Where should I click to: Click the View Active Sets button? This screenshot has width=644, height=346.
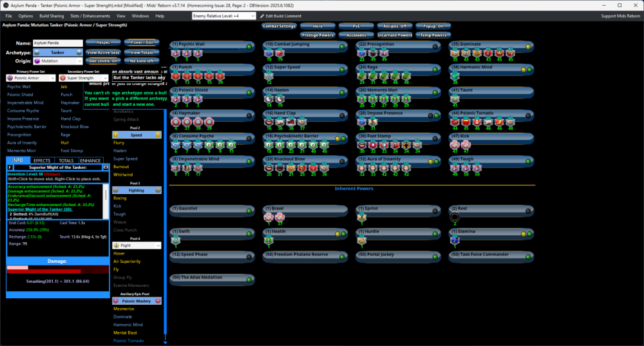[x=103, y=52]
